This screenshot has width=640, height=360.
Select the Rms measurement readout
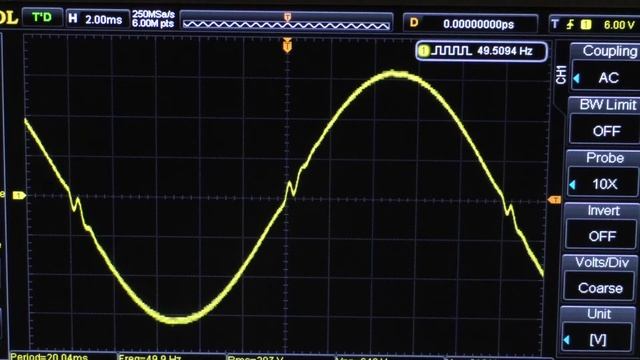point(256,358)
